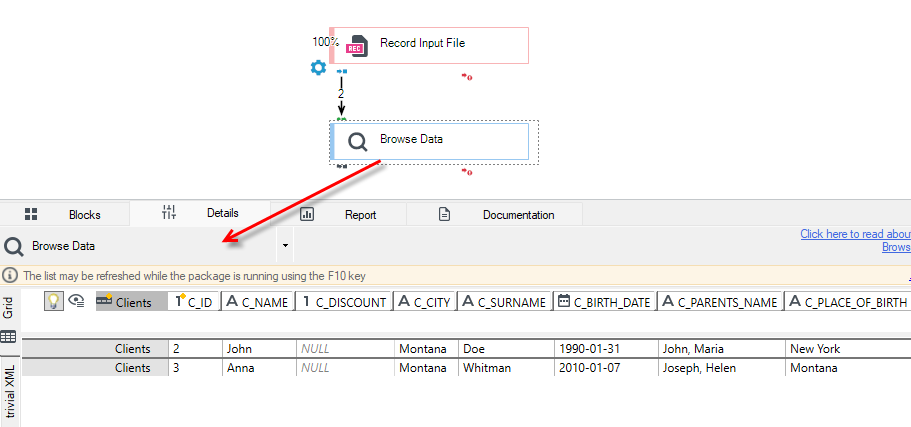The height and width of the screenshot is (427, 911).
Task: Select the trivial XML vertical tab
Action: coord(10,391)
